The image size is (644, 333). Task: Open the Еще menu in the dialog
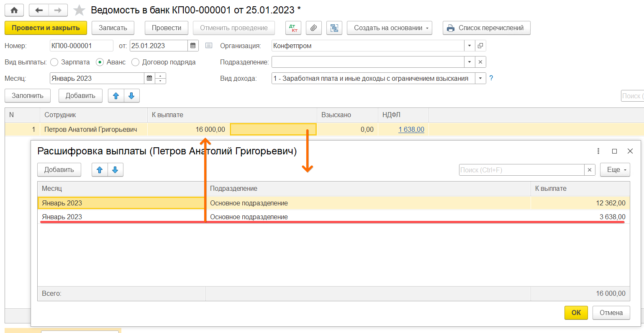pos(615,170)
